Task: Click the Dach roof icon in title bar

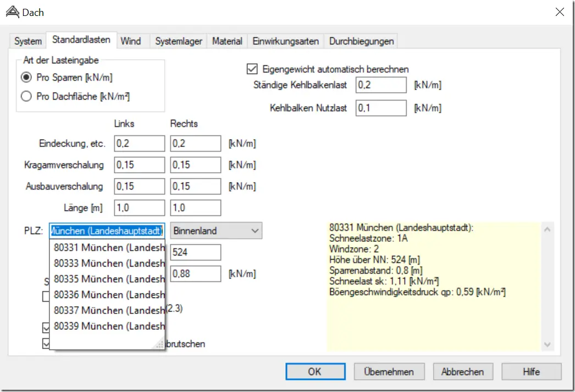Action: pos(13,12)
